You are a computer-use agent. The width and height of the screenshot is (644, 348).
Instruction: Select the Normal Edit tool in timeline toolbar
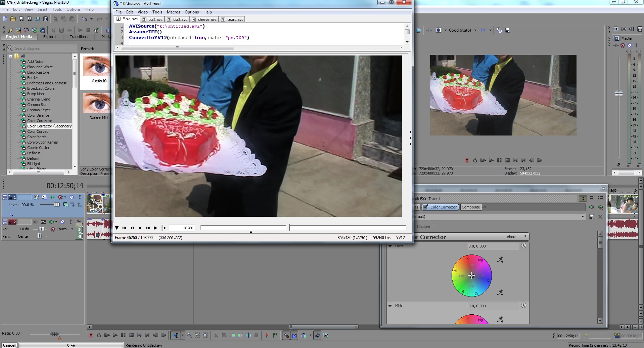pos(176,335)
